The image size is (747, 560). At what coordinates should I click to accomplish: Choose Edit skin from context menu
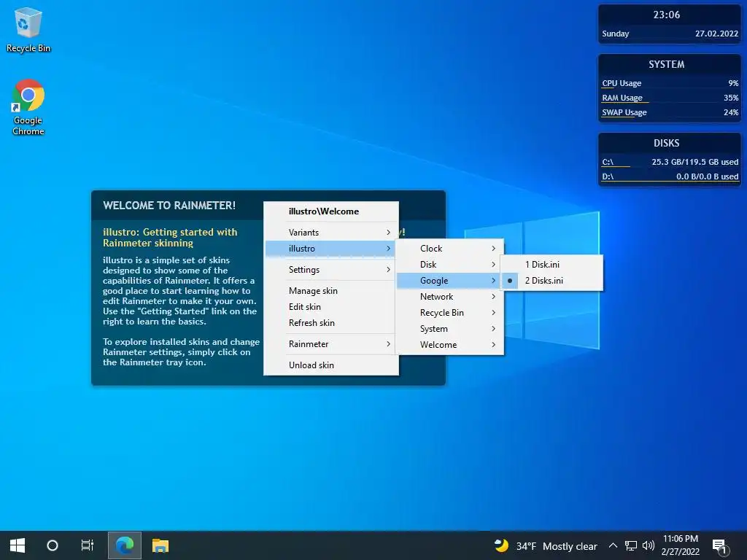click(331, 307)
